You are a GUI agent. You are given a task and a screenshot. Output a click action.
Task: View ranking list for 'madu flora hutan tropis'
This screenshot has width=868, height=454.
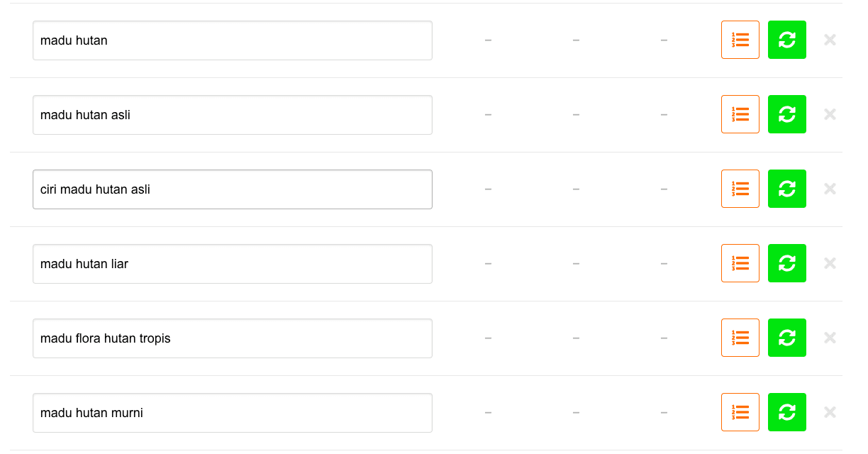click(740, 338)
